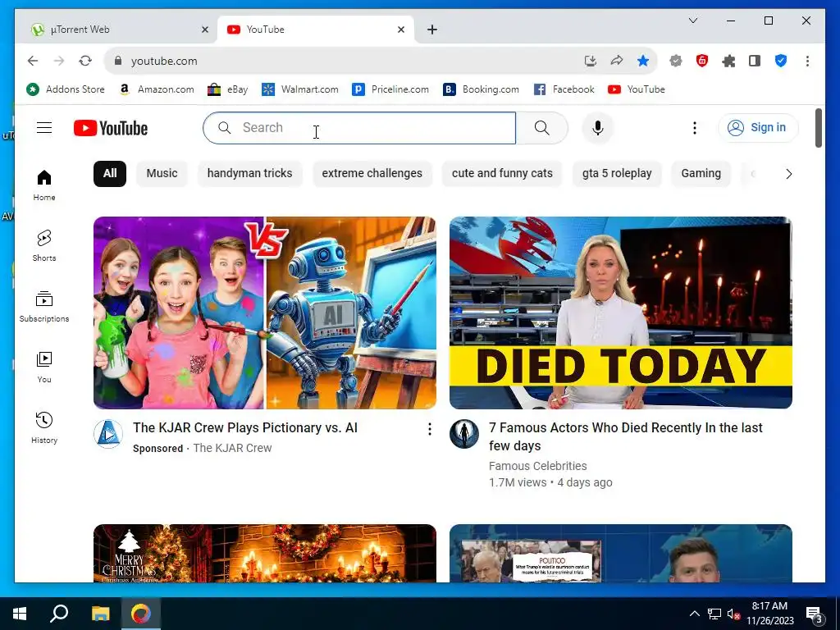Image resolution: width=840 pixels, height=630 pixels.
Task: Select the gta 5 roleplay chip
Action: point(617,174)
